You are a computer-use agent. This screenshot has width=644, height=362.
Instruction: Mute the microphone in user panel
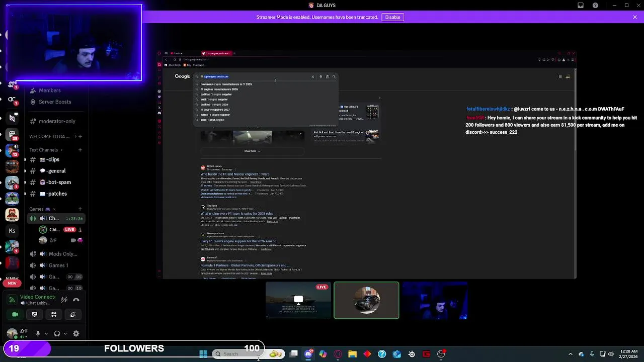(38, 333)
